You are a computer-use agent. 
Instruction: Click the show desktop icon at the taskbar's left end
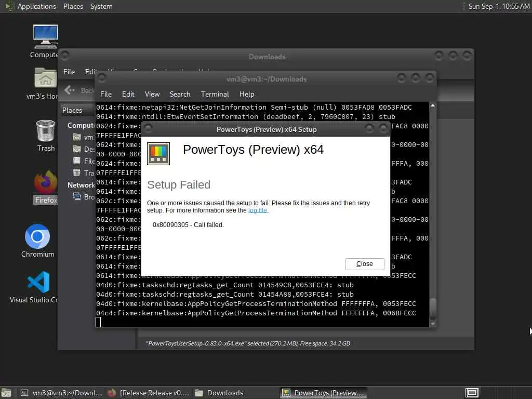tap(6, 393)
